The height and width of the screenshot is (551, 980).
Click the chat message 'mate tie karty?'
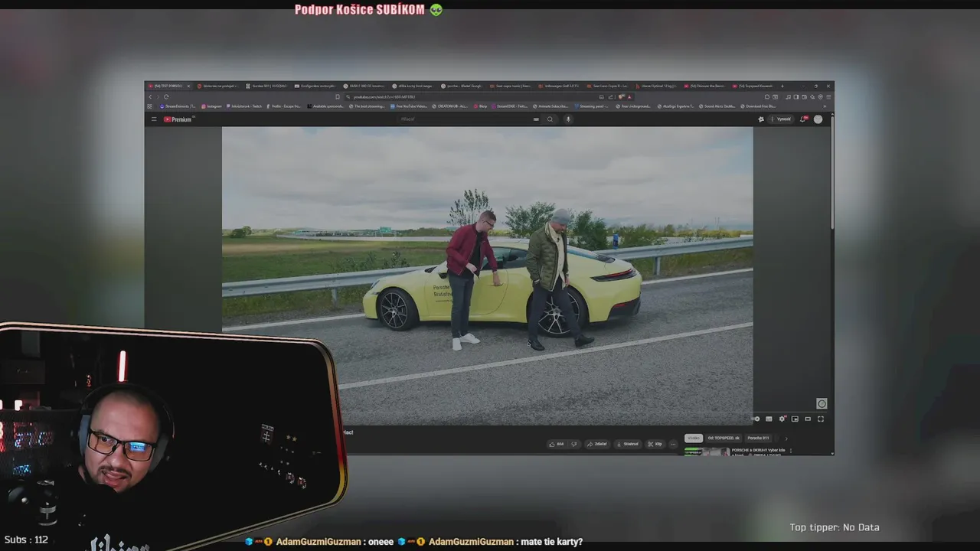tap(551, 542)
